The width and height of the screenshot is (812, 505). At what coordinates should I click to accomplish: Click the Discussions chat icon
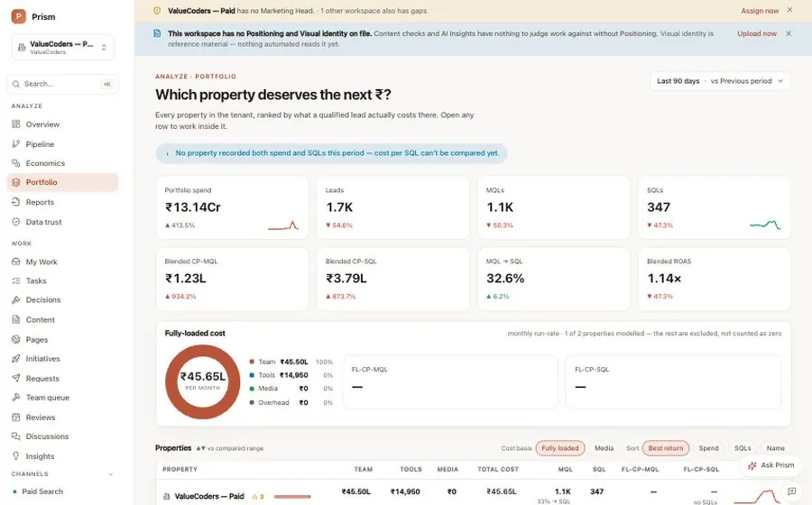point(16,436)
